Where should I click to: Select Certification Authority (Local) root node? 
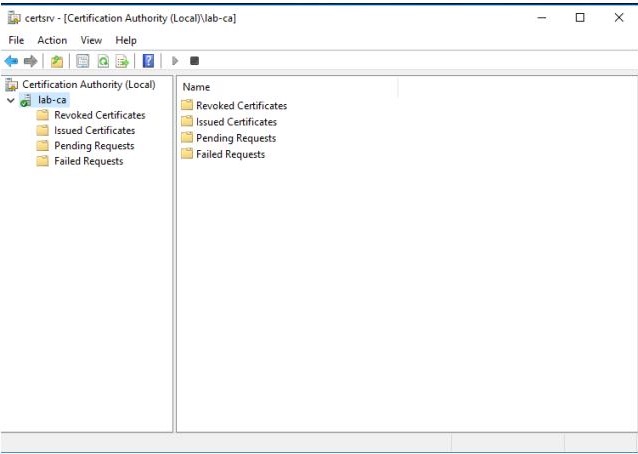tap(88, 85)
